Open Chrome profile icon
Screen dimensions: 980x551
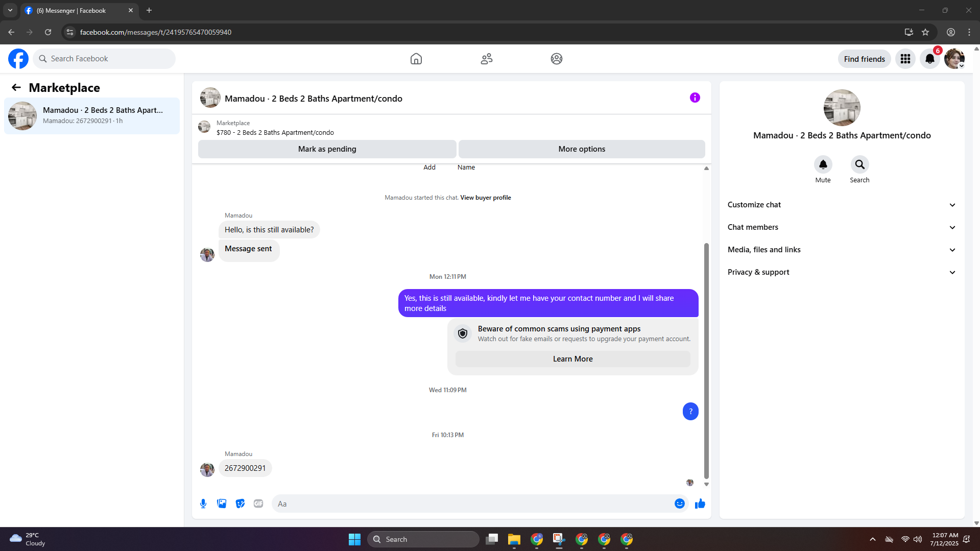point(951,32)
